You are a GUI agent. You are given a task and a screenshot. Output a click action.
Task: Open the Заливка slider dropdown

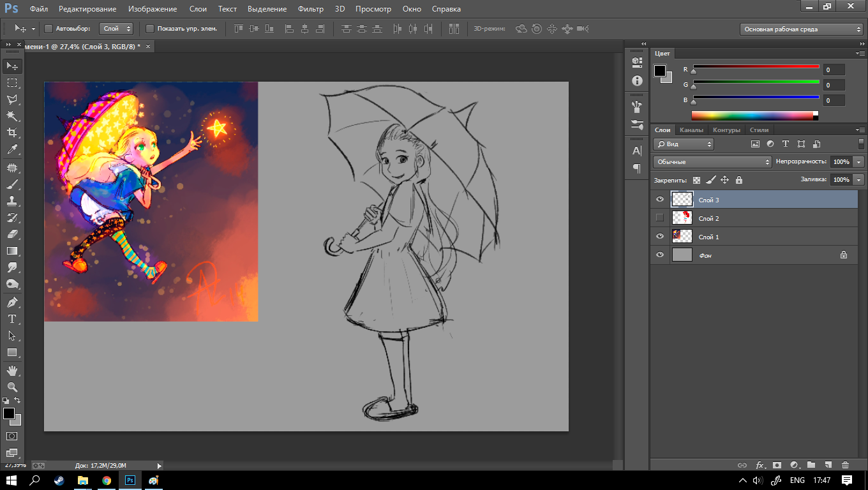click(x=858, y=180)
